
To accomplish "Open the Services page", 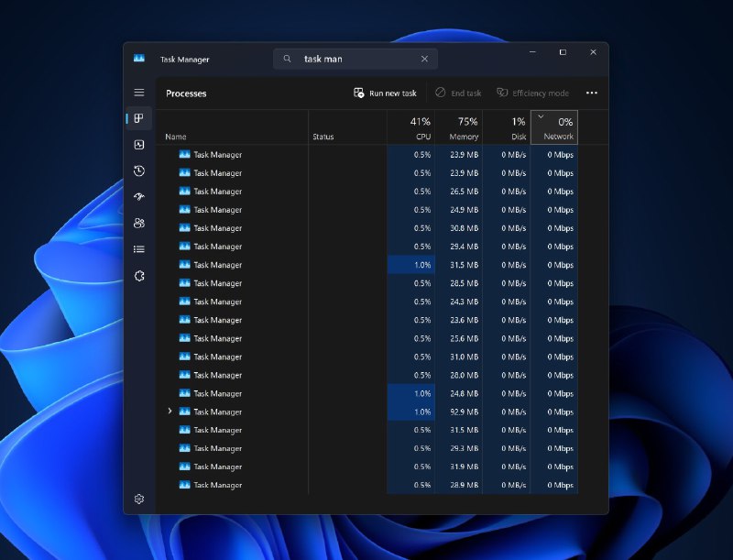I will [139, 276].
